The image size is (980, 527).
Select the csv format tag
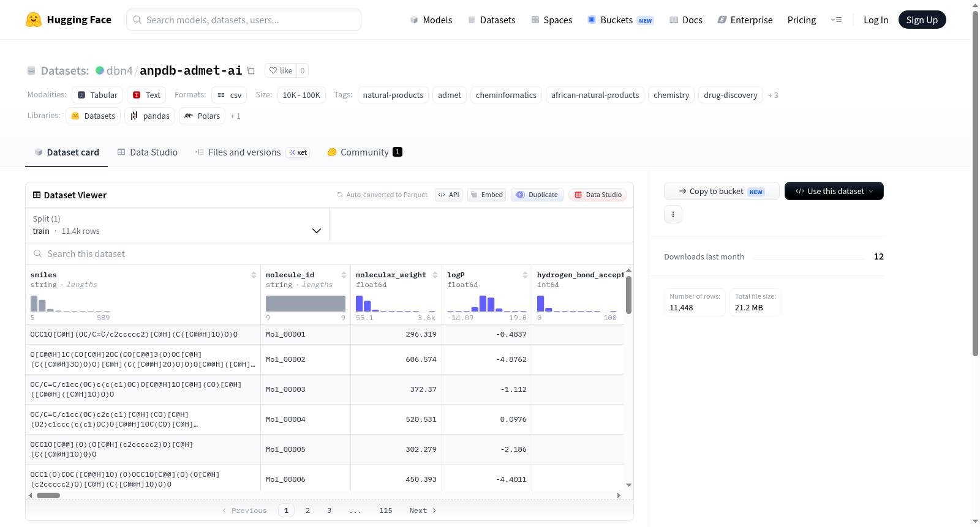click(x=229, y=95)
